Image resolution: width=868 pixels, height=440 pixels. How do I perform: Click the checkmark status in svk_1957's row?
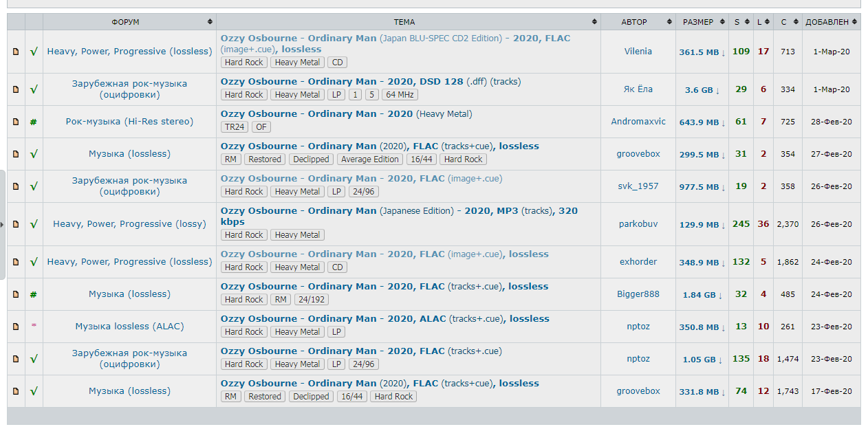[x=34, y=186]
